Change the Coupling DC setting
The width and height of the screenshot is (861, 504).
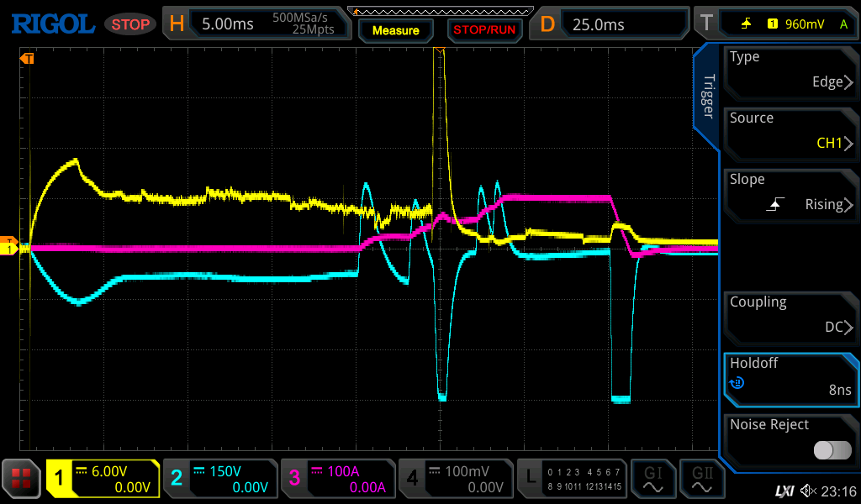coord(790,316)
